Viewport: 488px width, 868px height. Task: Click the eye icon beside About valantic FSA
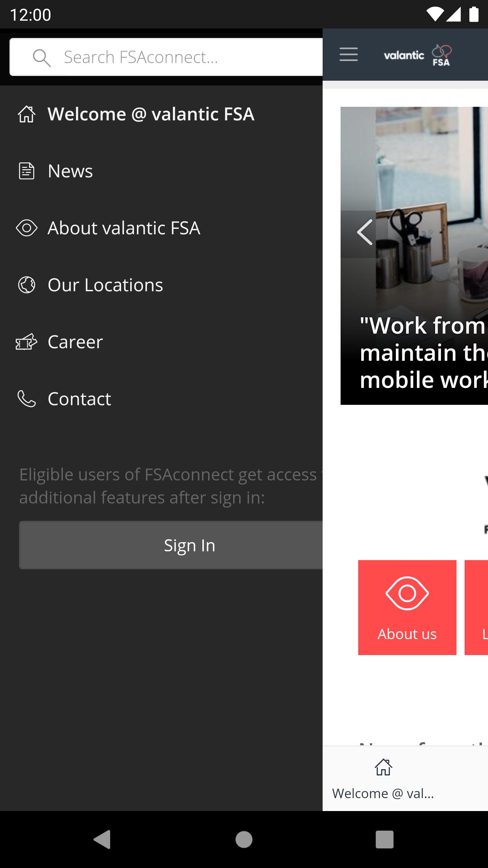[x=26, y=228]
